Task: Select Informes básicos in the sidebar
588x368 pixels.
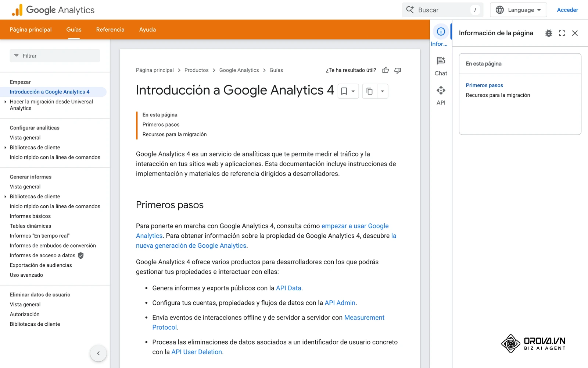Action: pos(30,216)
